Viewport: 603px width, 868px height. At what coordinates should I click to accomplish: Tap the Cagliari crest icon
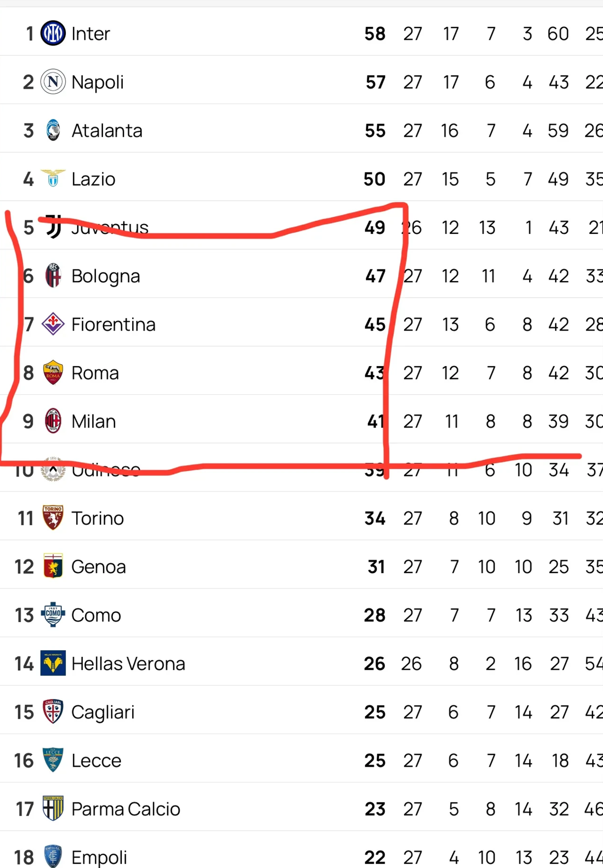tap(53, 712)
